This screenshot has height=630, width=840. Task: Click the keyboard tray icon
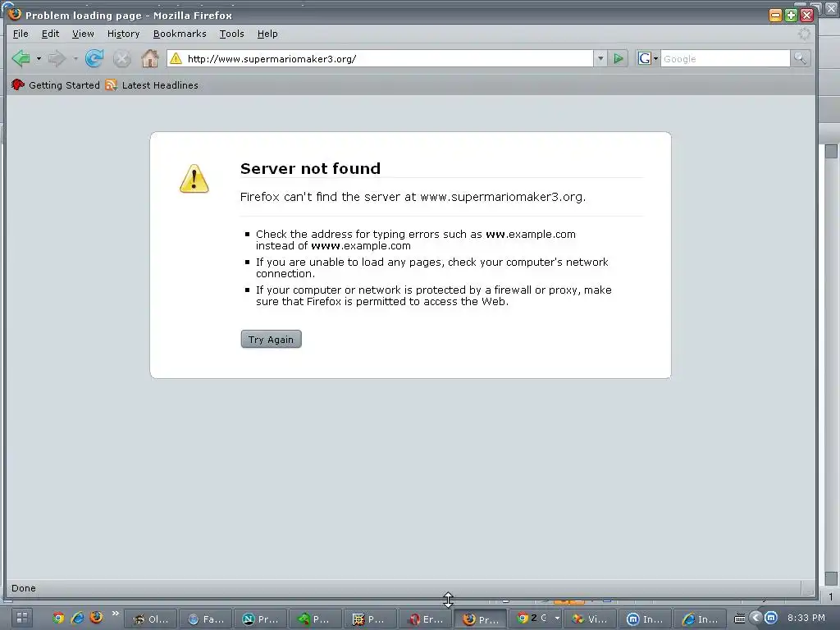click(740, 619)
